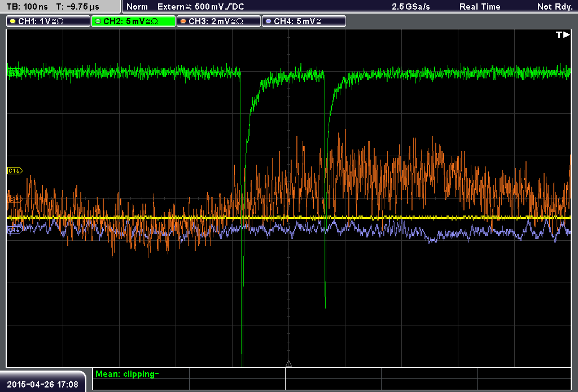
Task: Click the Real Time acquisition mode label
Action: 480,7
